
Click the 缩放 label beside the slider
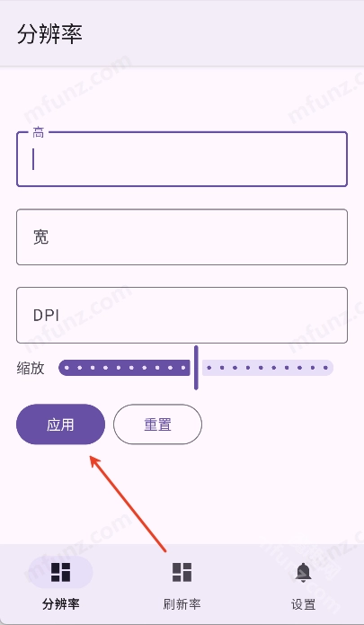31,368
